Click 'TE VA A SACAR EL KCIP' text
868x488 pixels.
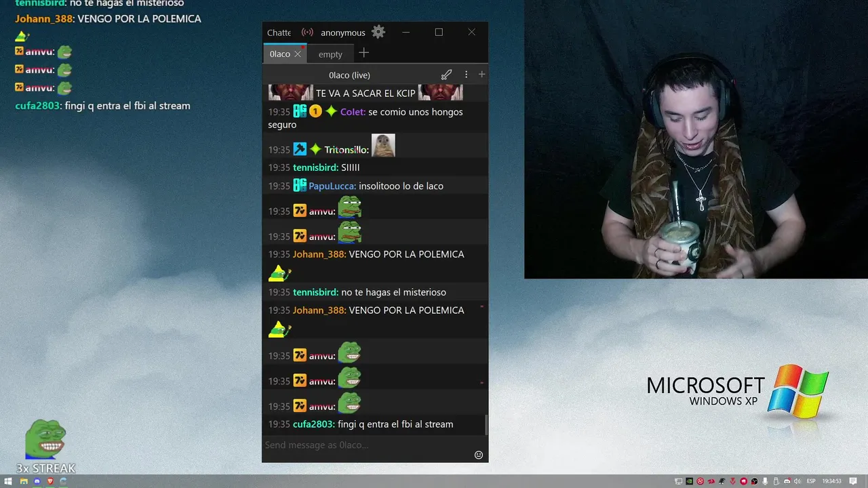[366, 94]
